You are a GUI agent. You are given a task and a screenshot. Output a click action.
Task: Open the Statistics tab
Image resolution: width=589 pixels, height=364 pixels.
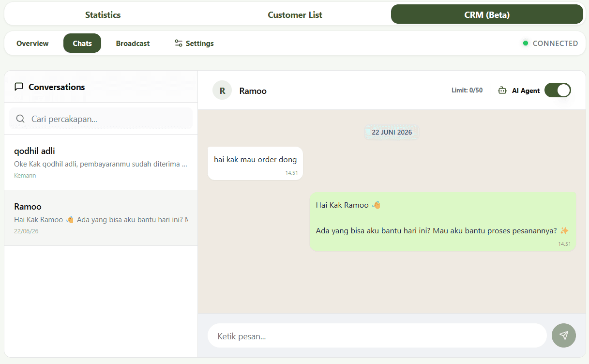click(x=103, y=15)
